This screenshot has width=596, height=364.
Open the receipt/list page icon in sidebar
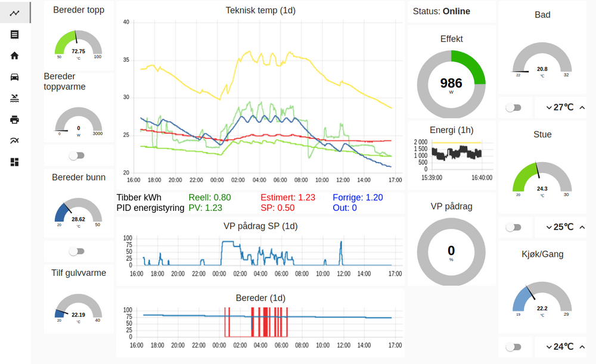click(15, 35)
